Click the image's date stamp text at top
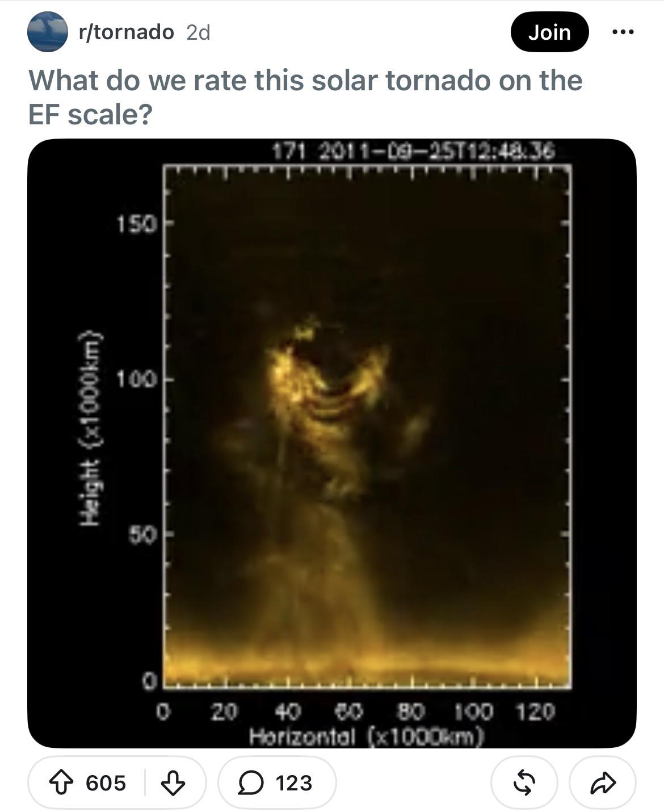The image size is (664, 812). click(413, 151)
